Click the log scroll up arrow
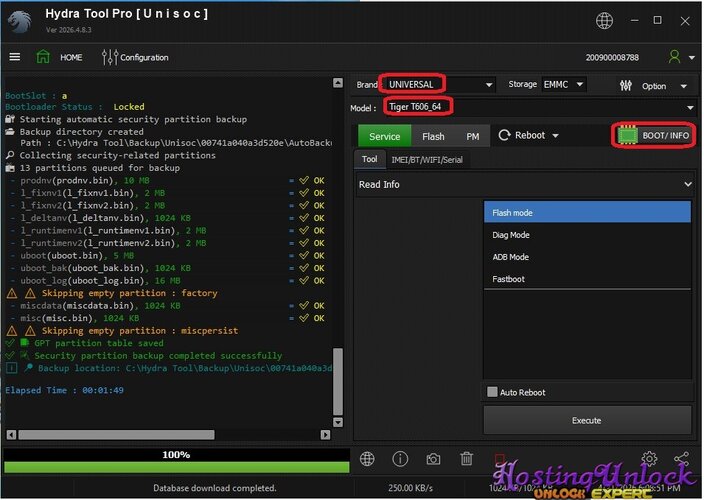The width and height of the screenshot is (704, 500). tap(338, 83)
